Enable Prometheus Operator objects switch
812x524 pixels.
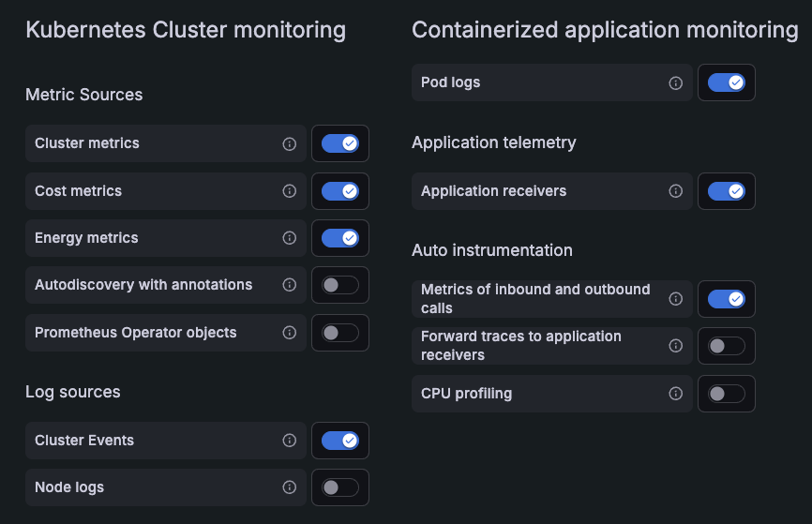click(x=339, y=333)
